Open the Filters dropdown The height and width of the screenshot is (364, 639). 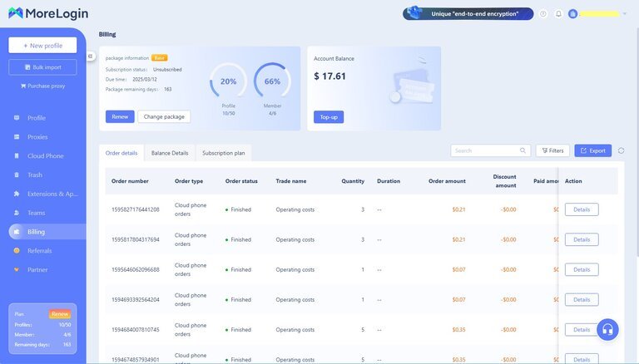coord(552,150)
